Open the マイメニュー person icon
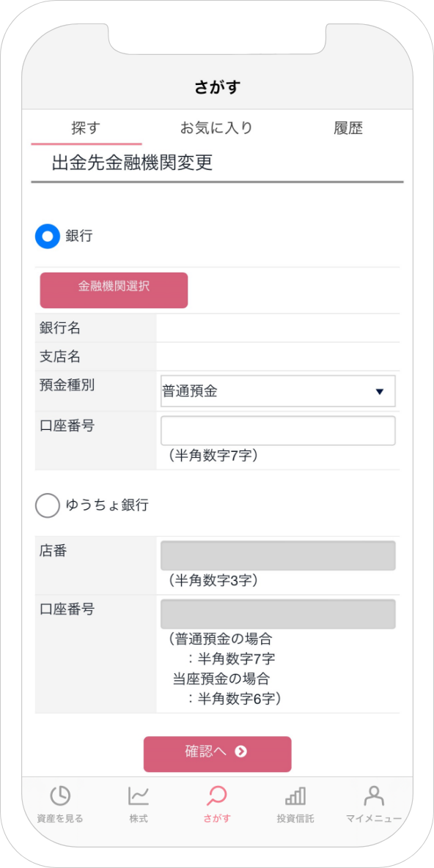434x868 pixels. tap(374, 796)
